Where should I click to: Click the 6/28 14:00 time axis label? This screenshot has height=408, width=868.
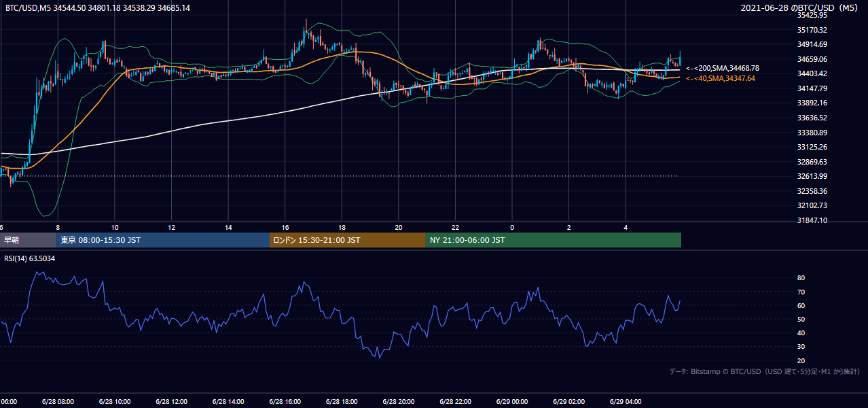[227, 401]
